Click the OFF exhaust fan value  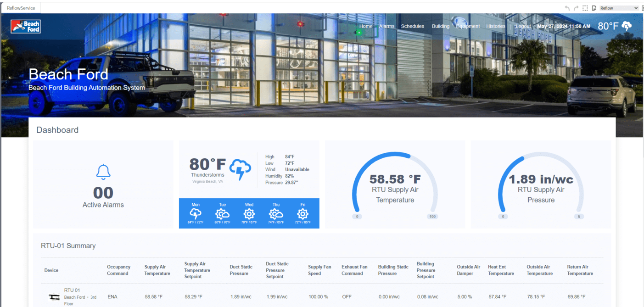(x=347, y=297)
